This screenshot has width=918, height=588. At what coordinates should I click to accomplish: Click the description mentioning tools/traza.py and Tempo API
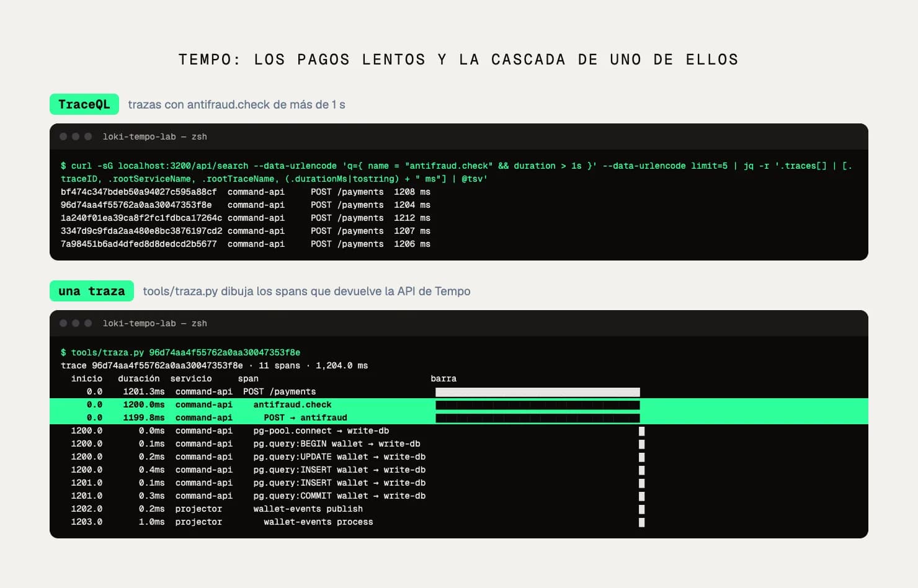pyautogui.click(x=306, y=292)
